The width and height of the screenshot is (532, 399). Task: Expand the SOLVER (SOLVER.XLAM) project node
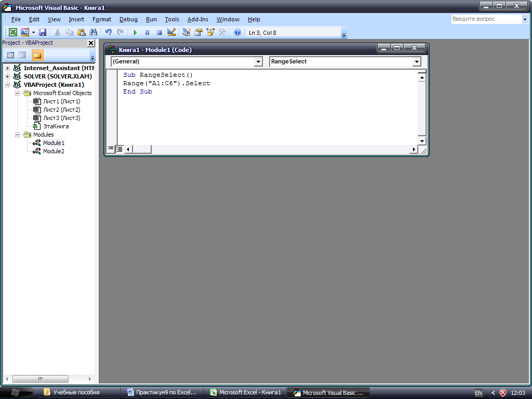point(7,76)
